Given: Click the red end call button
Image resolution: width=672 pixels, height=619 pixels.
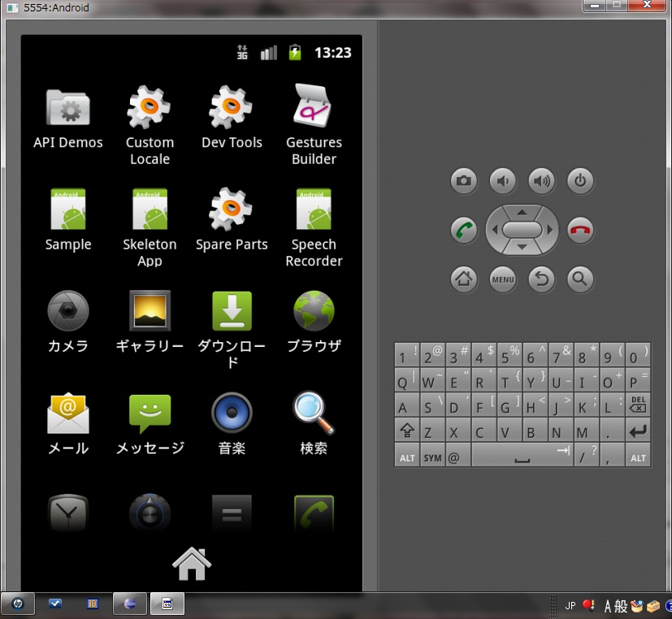Looking at the screenshot, I should 580,230.
